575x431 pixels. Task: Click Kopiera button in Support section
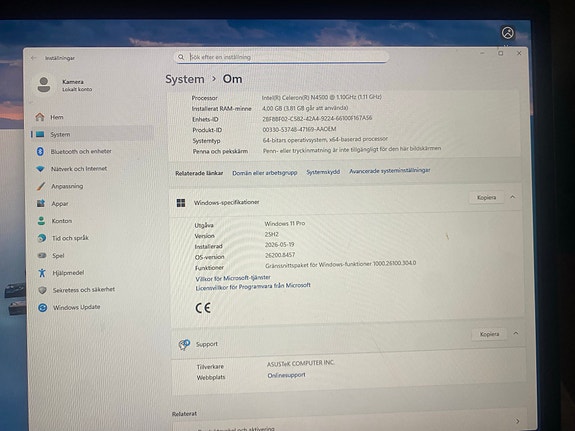[x=489, y=334]
